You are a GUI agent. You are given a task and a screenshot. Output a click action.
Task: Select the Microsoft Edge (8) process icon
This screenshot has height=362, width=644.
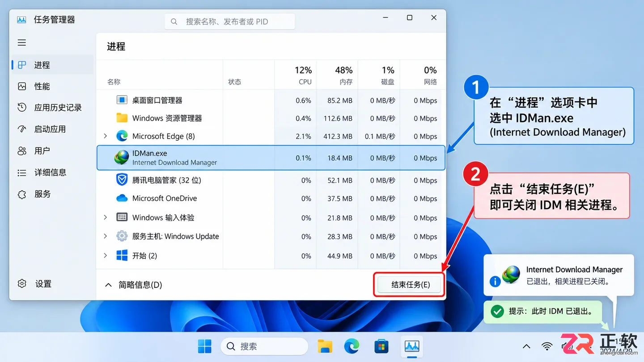click(x=122, y=136)
